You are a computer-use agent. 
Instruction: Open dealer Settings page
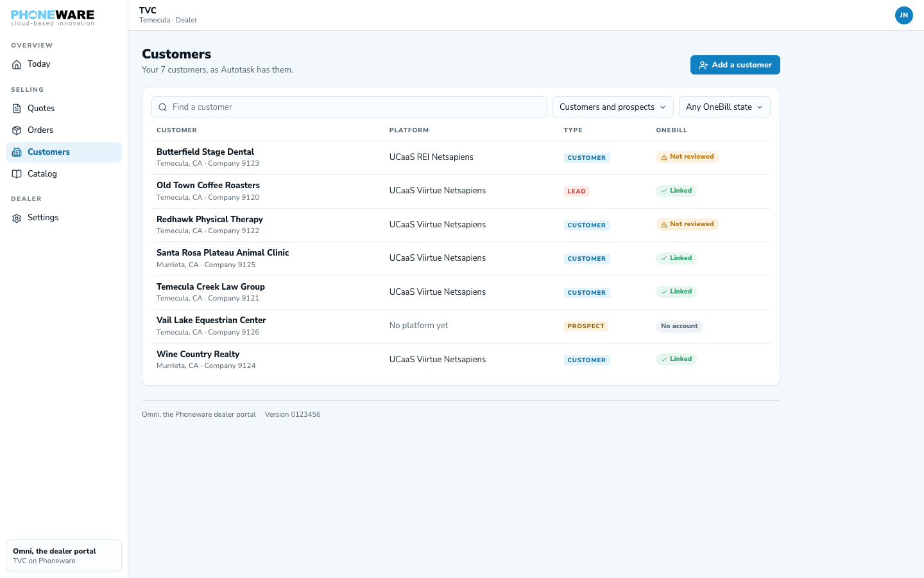(x=64, y=218)
